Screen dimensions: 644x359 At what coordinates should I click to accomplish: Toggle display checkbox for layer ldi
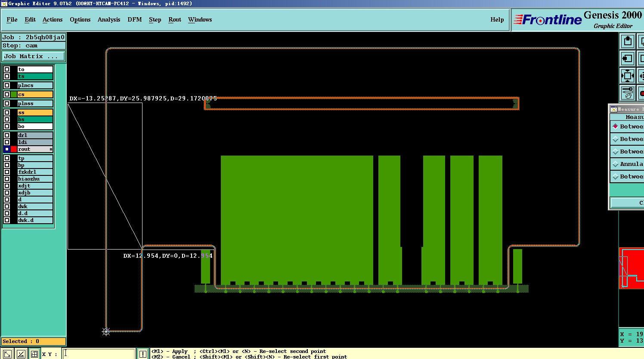(7, 142)
